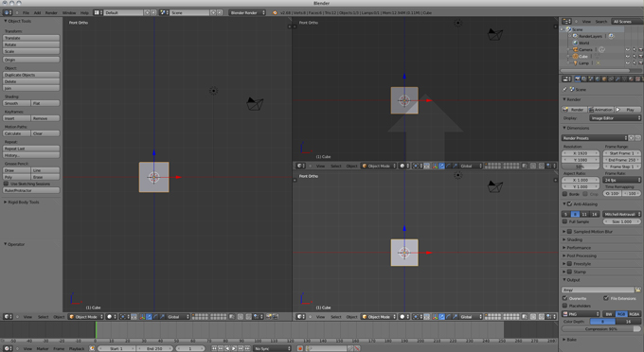Click the RenderLayers icon in outliner

point(576,36)
